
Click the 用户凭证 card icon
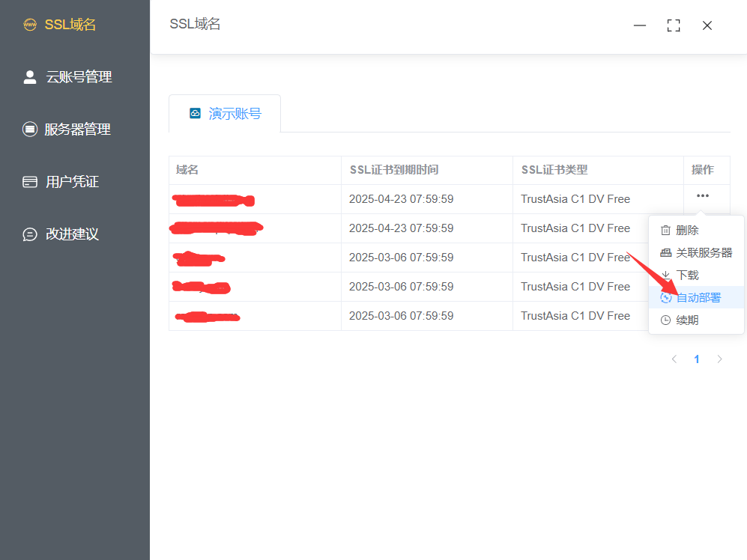tap(30, 182)
